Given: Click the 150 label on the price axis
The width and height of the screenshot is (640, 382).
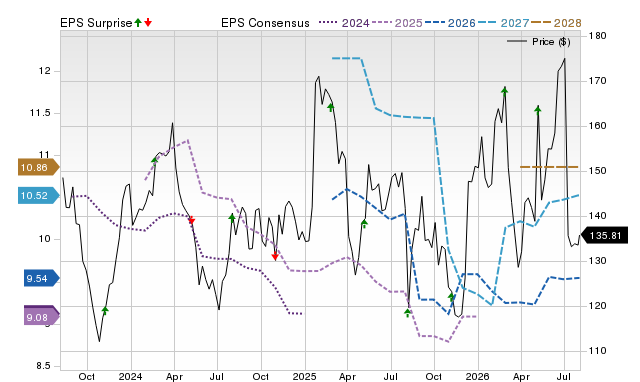Looking at the screenshot, I should [598, 171].
